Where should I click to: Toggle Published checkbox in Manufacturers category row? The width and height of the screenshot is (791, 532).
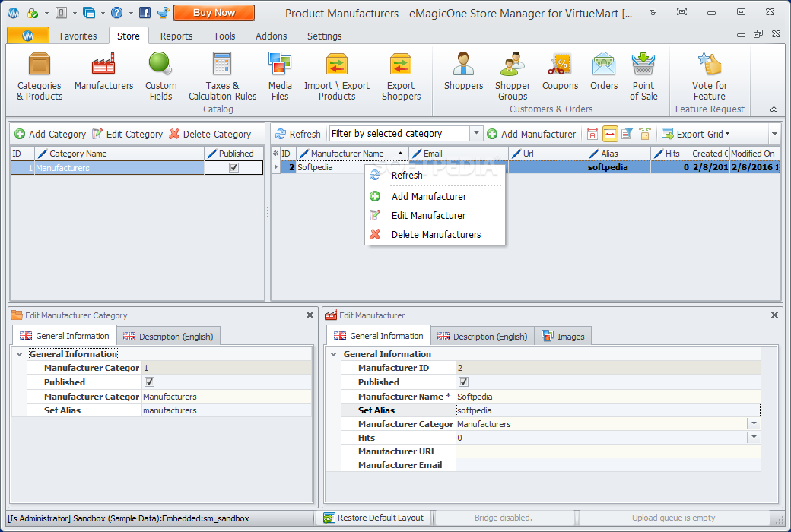pyautogui.click(x=233, y=168)
